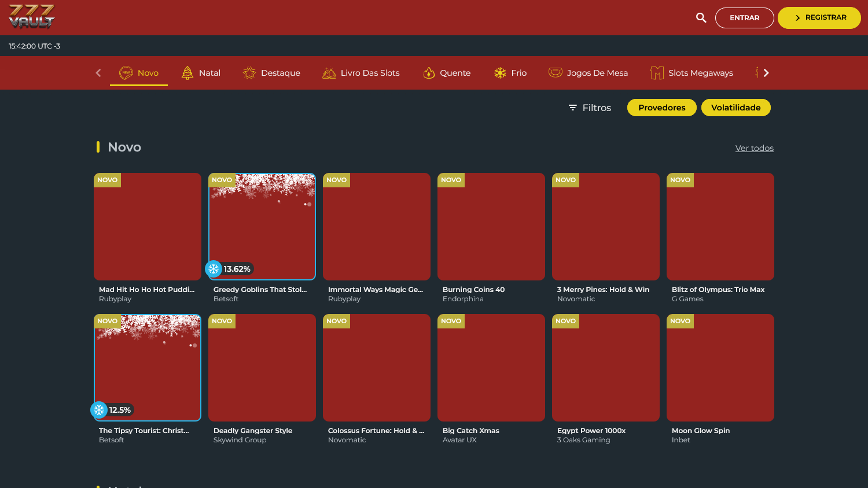
Task: Select the Livro Das Slots book icon
Action: [328, 72]
